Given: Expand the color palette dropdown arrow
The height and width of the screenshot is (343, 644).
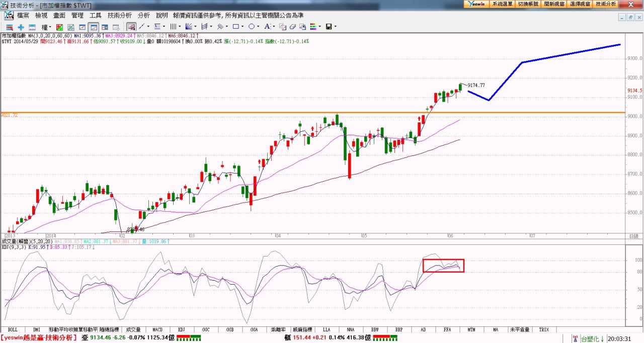Looking at the screenshot, I should [319, 27].
